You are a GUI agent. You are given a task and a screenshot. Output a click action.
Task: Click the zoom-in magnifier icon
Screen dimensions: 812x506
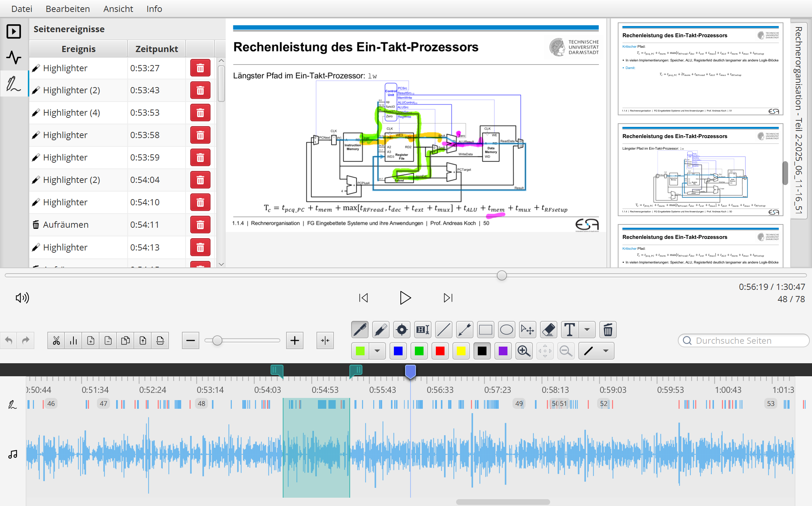click(x=524, y=351)
